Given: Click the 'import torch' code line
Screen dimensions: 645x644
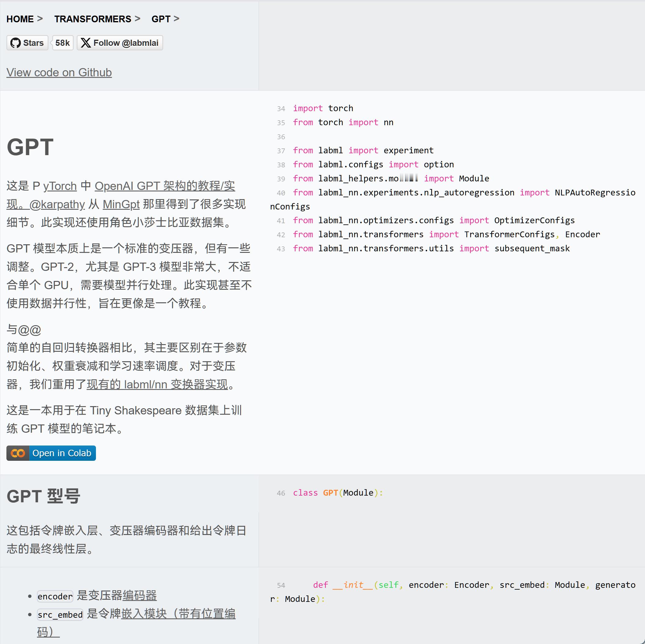Looking at the screenshot, I should pos(323,108).
